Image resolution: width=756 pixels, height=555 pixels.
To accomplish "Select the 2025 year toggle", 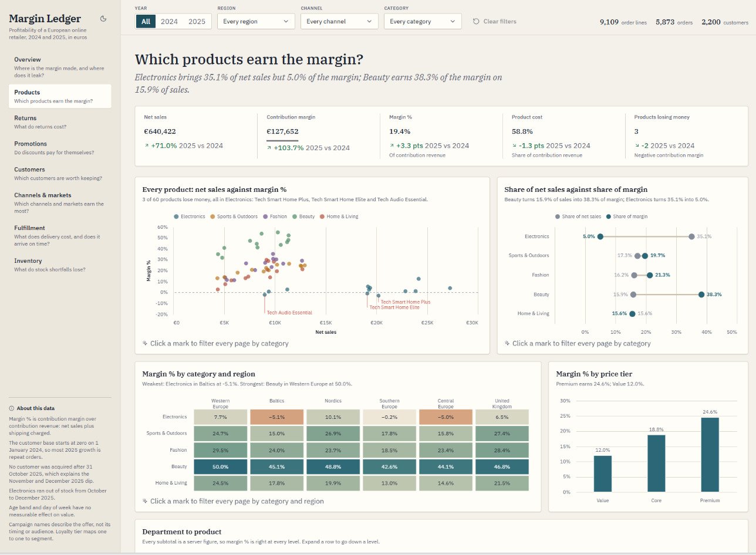I will [197, 21].
